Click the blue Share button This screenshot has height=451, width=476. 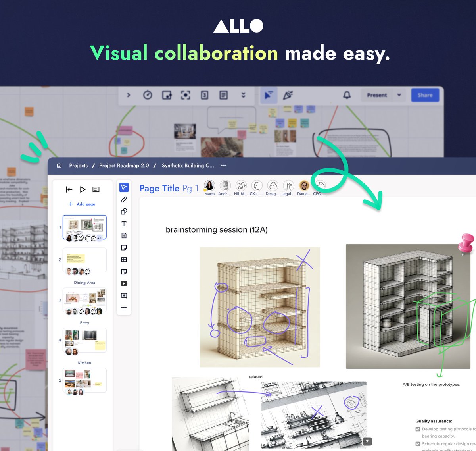click(x=425, y=95)
